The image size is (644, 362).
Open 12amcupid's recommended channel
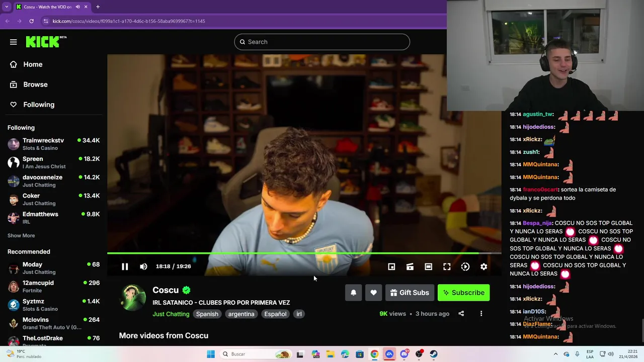pos(53,287)
